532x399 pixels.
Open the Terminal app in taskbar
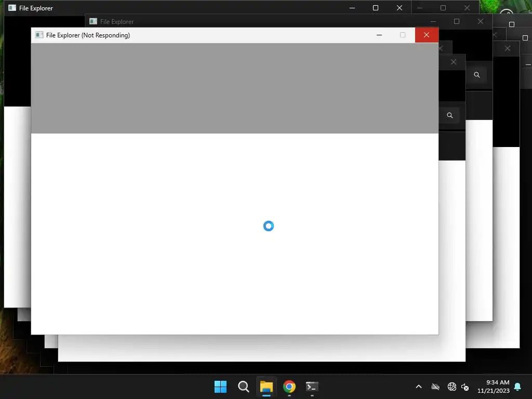(x=312, y=387)
